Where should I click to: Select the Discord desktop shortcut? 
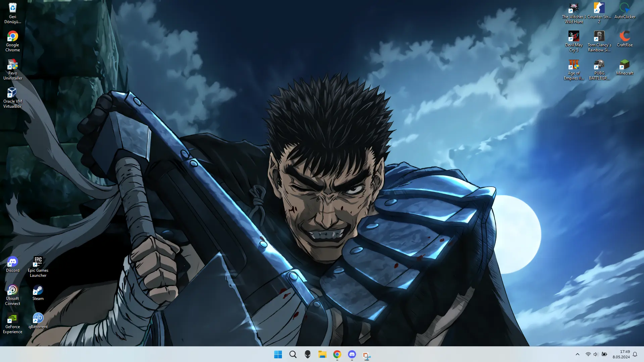point(12,264)
